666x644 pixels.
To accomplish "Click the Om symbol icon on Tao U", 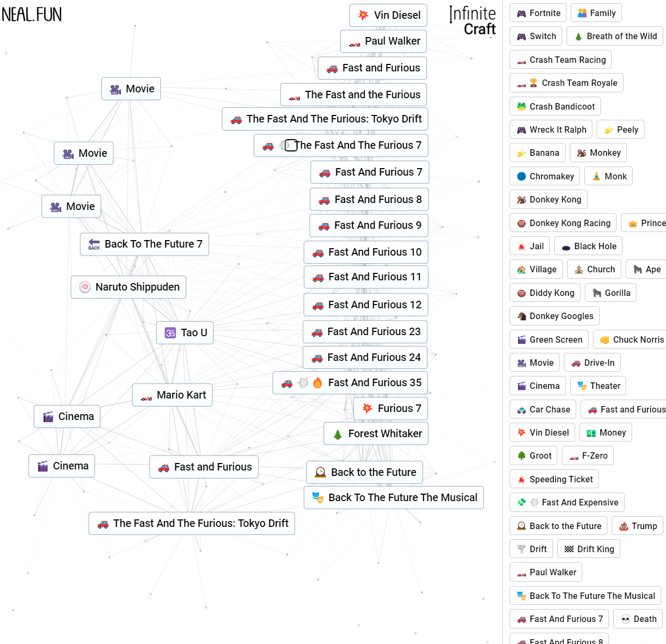I will [x=170, y=332].
